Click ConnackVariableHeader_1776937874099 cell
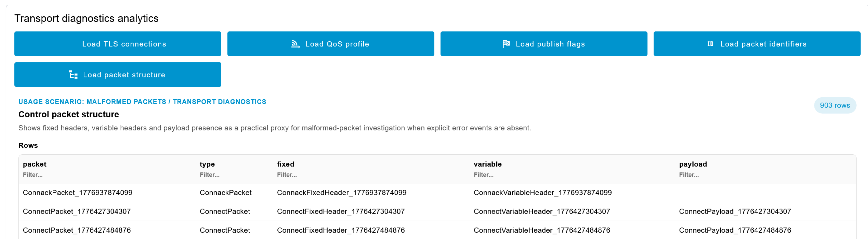 click(x=542, y=192)
